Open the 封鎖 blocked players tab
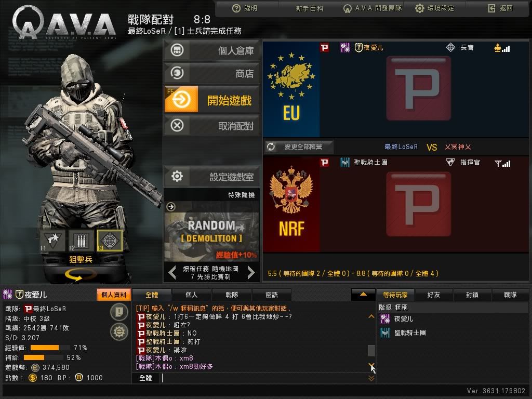Image resolution: width=532 pixels, height=399 pixels. pyautogui.click(x=472, y=295)
